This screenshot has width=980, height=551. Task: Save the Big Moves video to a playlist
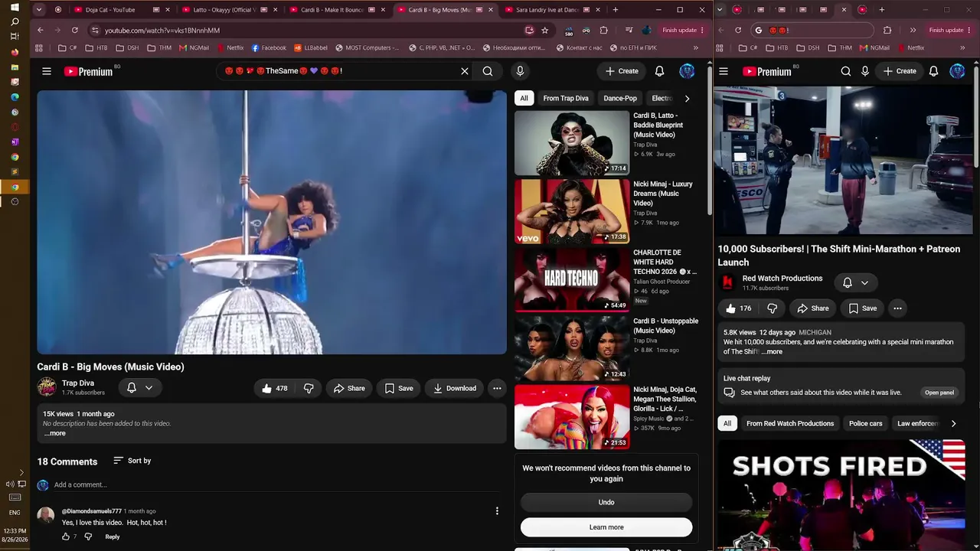click(399, 388)
